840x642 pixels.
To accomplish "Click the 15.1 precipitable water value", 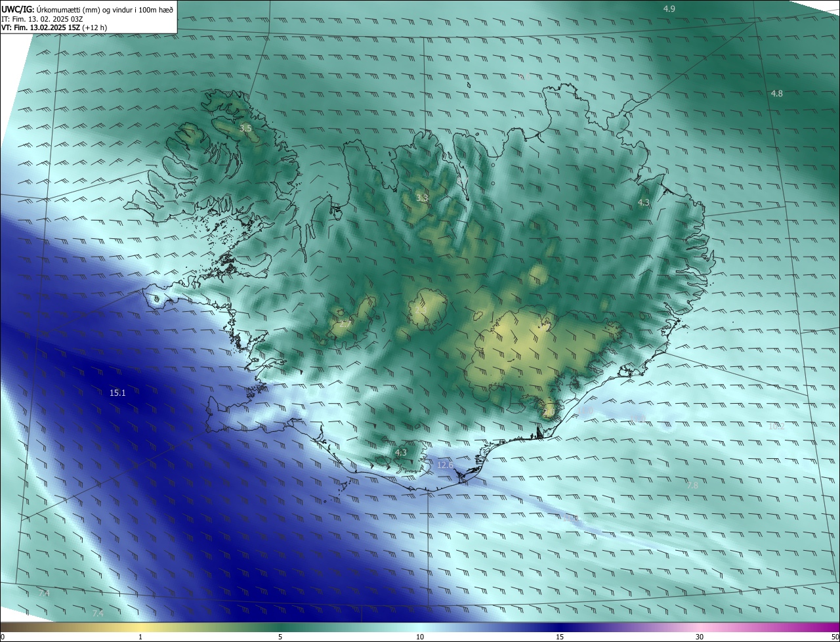I will pyautogui.click(x=117, y=393).
